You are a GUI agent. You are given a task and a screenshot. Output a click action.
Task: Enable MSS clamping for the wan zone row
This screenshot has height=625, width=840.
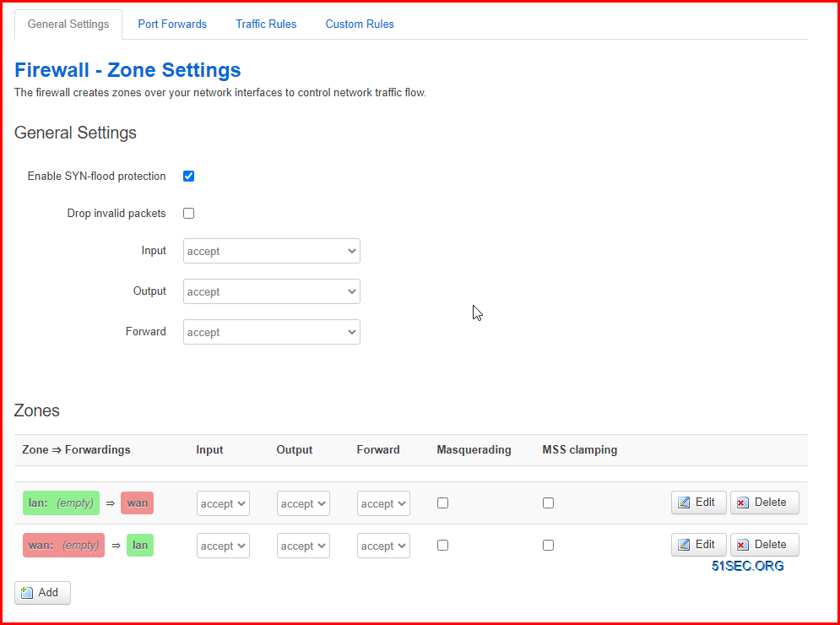548,545
